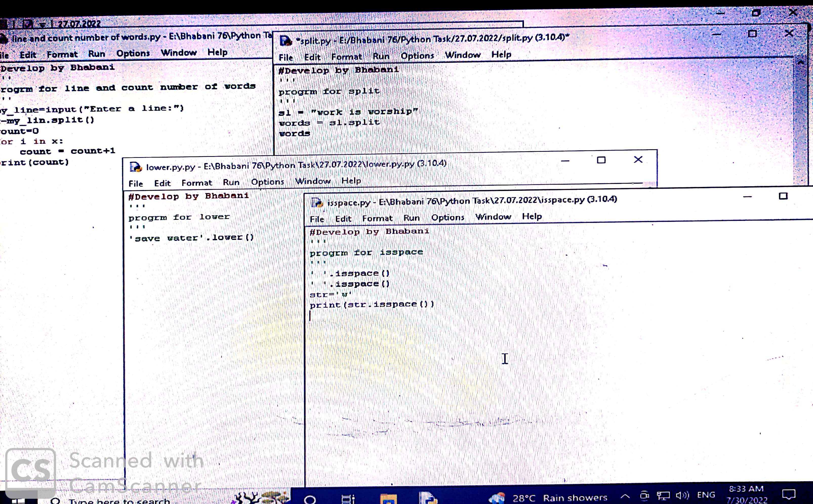Click the ENG language indicator
This screenshot has height=504, width=813.
coord(706,495)
